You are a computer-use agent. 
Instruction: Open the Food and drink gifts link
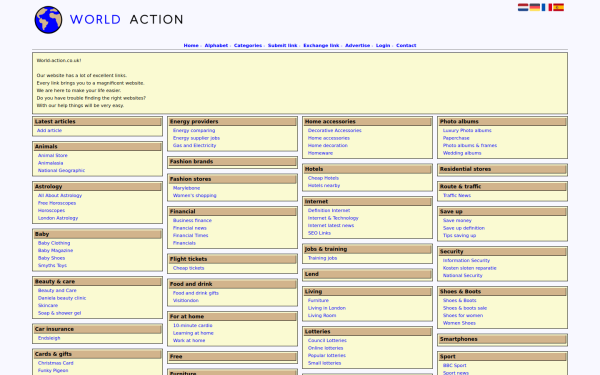coord(196,293)
